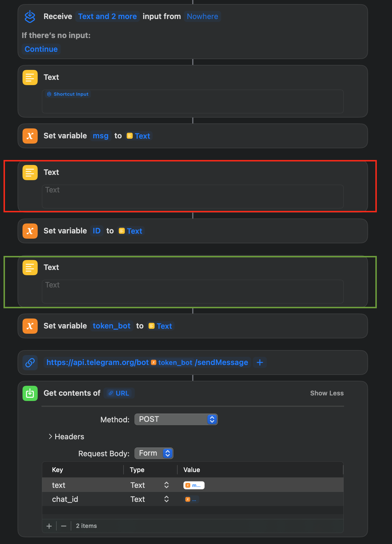The height and width of the screenshot is (544, 392).
Task: Click the Continue option under no input
Action: [41, 49]
